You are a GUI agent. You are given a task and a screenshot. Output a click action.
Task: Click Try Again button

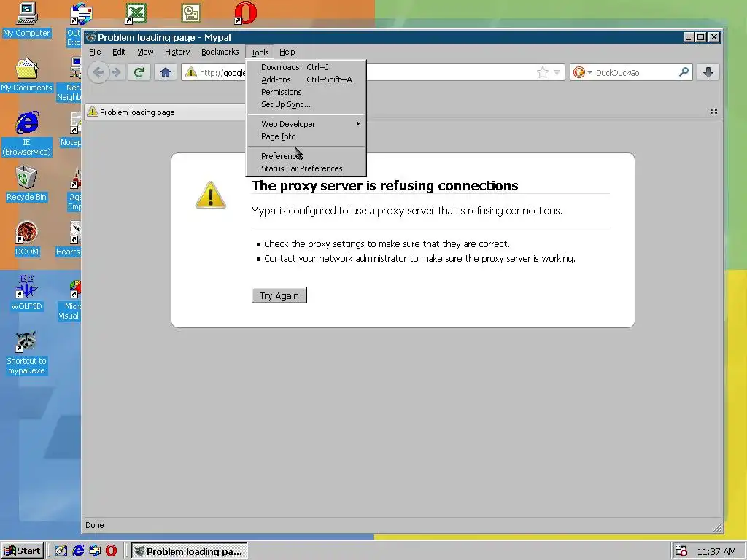coord(279,295)
